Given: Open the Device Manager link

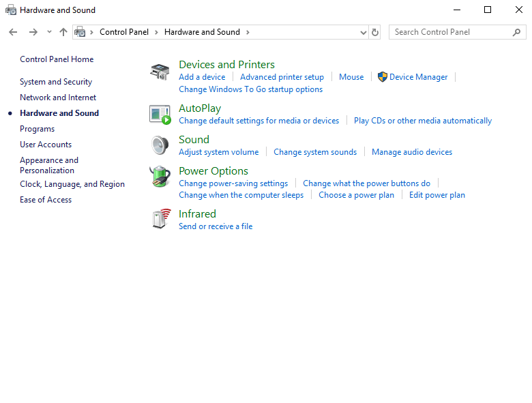Looking at the screenshot, I should click(418, 77).
